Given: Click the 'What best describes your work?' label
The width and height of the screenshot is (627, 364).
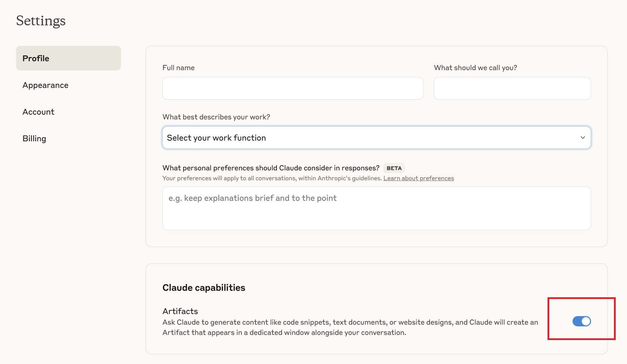Looking at the screenshot, I should click(216, 117).
